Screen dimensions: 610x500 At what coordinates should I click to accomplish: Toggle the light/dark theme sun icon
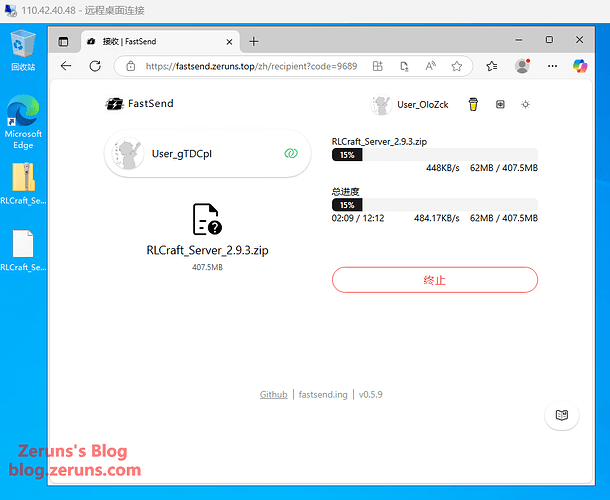tap(526, 104)
